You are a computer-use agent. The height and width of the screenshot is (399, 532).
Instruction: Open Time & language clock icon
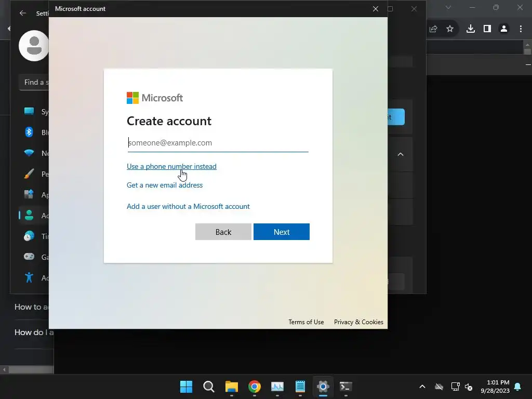point(29,236)
